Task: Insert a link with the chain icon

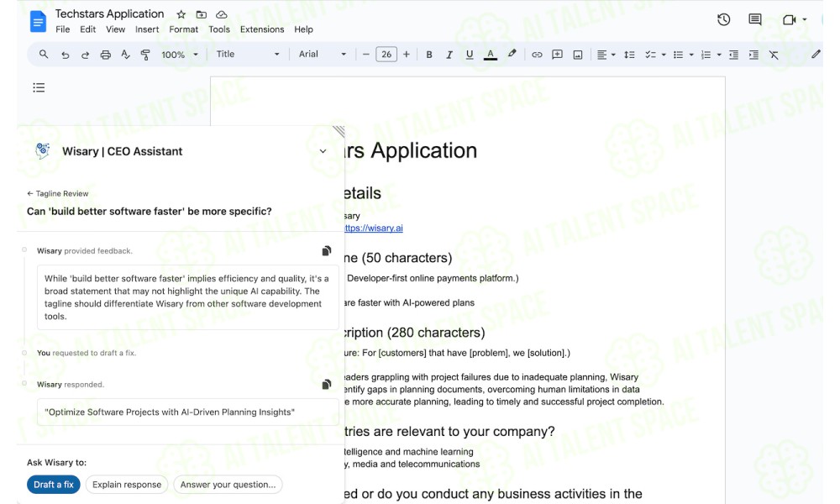Action: pos(537,55)
